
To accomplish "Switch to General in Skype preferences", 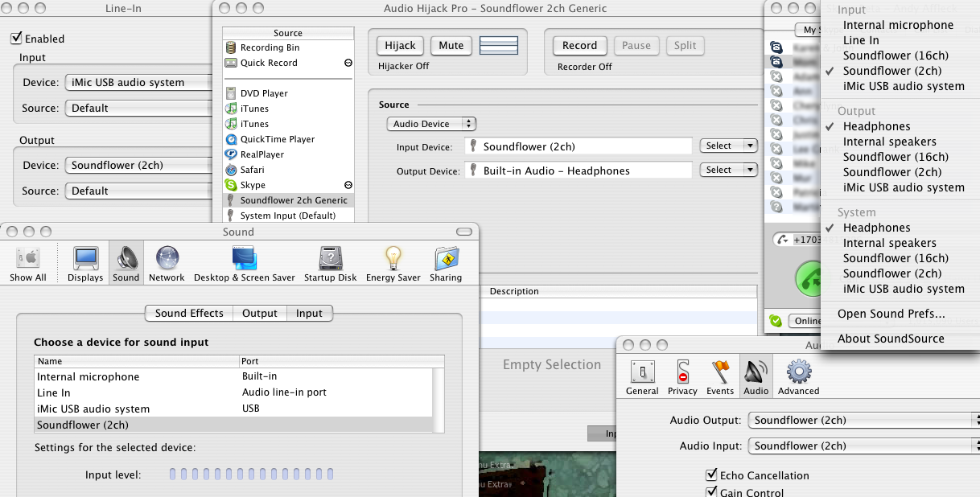I will tap(642, 377).
